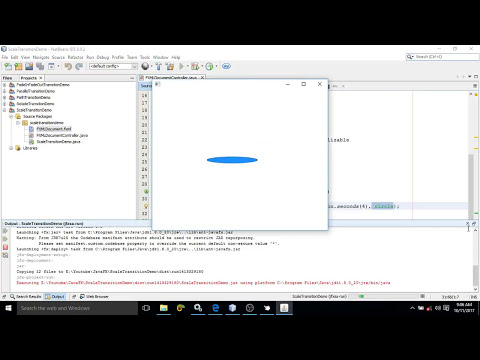Click the Source view button in editor

[146, 86]
